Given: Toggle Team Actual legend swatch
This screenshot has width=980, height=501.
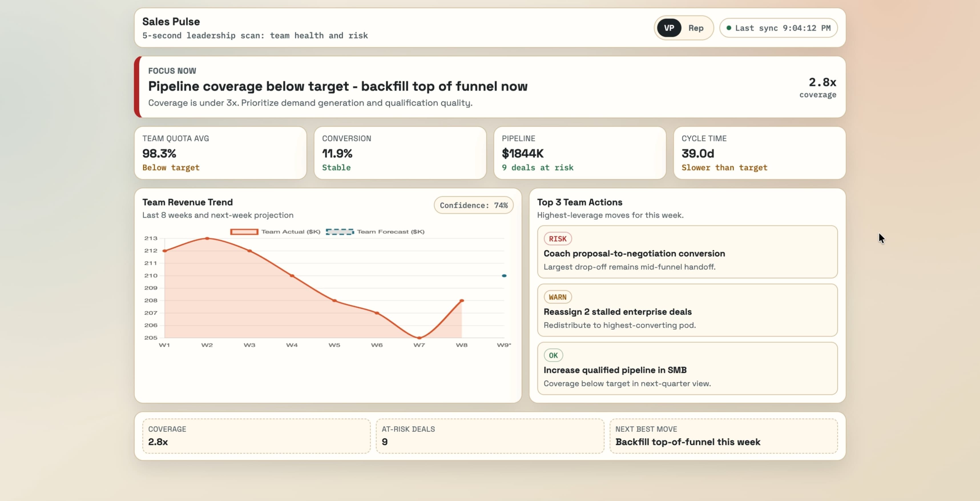Looking at the screenshot, I should click(x=244, y=231).
